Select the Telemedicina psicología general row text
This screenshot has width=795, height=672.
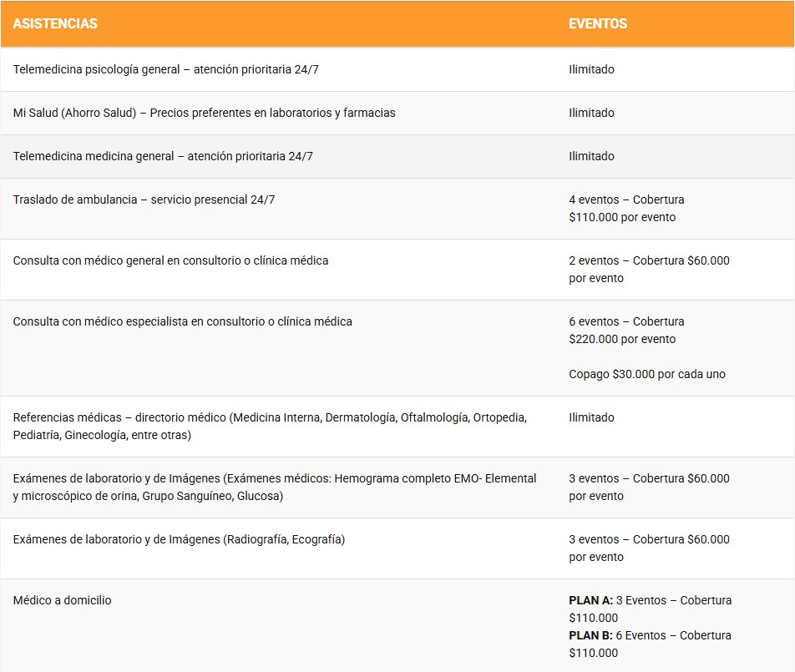coord(165,69)
